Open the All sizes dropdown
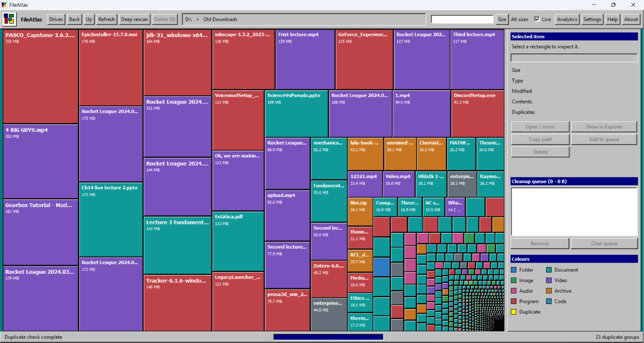 click(x=519, y=19)
